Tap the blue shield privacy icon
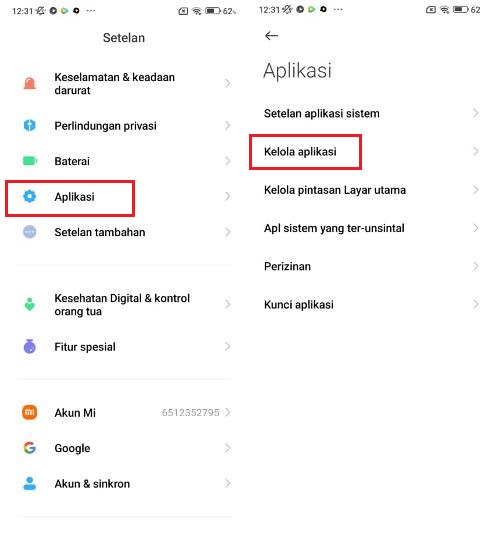The image size is (480, 542). [30, 125]
